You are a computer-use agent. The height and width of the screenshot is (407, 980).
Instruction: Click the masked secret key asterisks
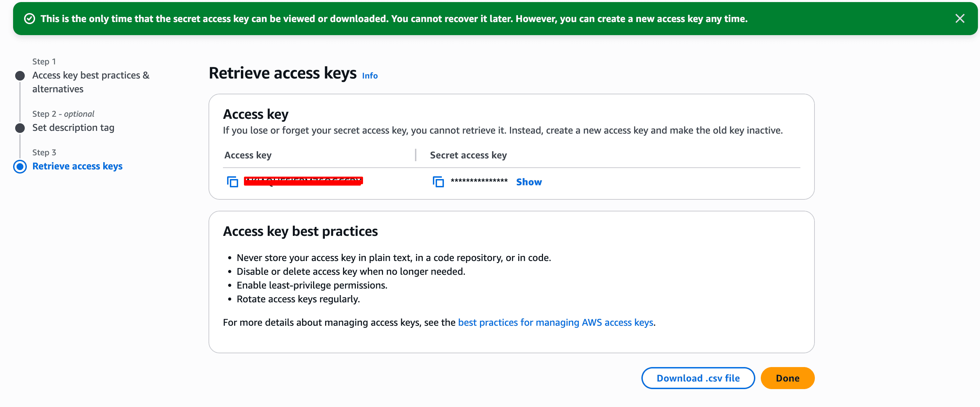[x=479, y=181]
